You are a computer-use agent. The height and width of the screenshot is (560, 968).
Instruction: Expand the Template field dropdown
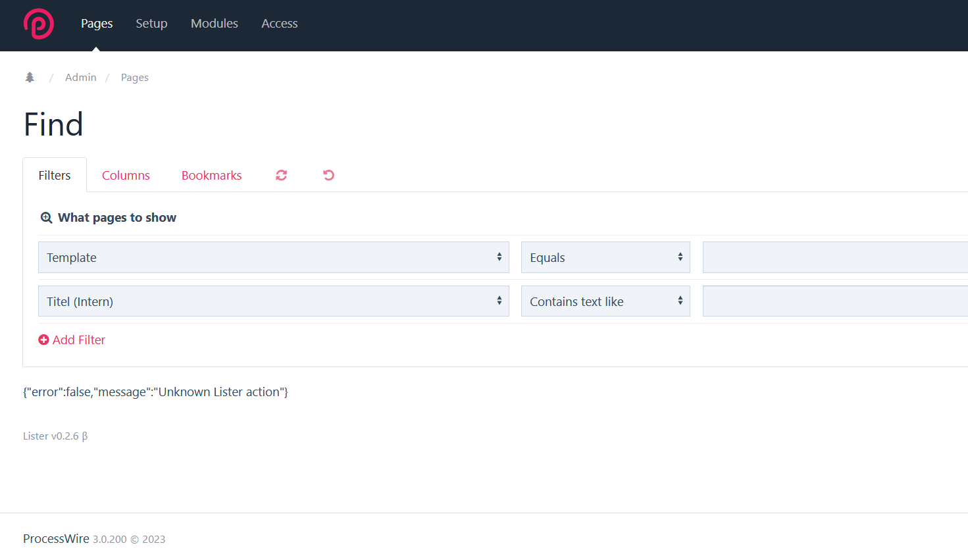[273, 257]
